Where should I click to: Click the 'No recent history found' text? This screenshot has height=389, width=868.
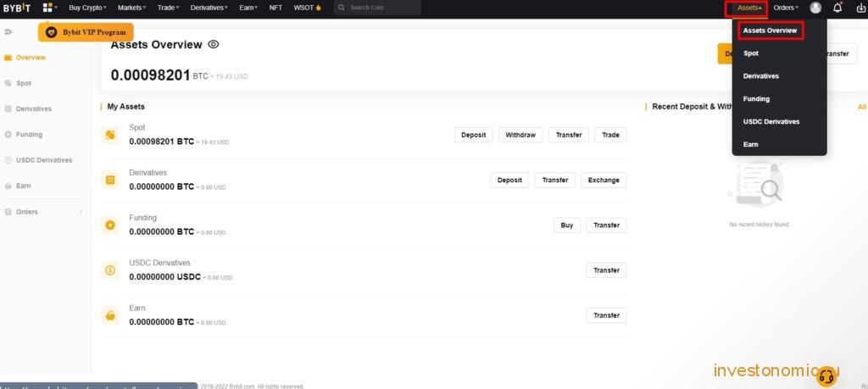coord(759,225)
